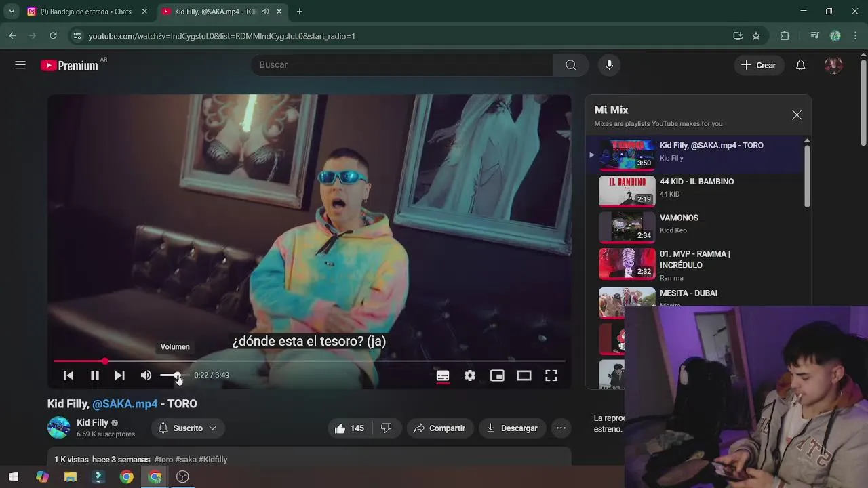The width and height of the screenshot is (868, 488).
Task: Click the Compartir share button
Action: click(x=440, y=428)
